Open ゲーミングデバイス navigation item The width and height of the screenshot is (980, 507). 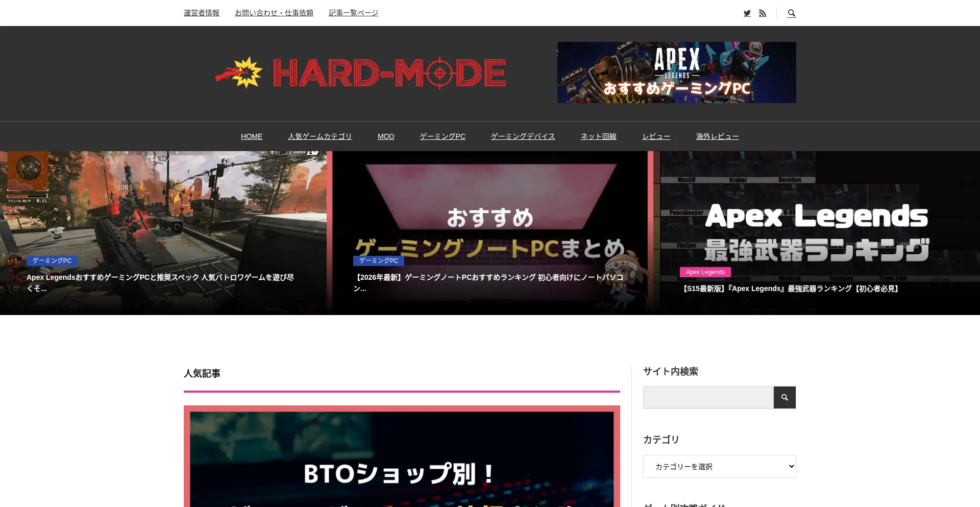(523, 136)
